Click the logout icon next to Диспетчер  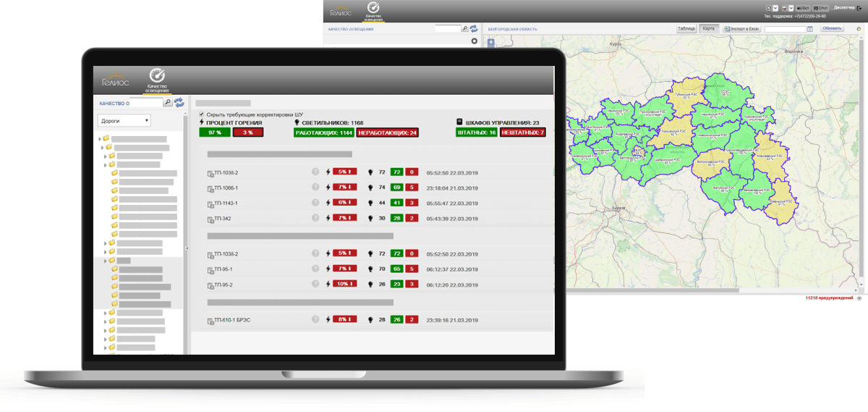pyautogui.click(x=859, y=7)
